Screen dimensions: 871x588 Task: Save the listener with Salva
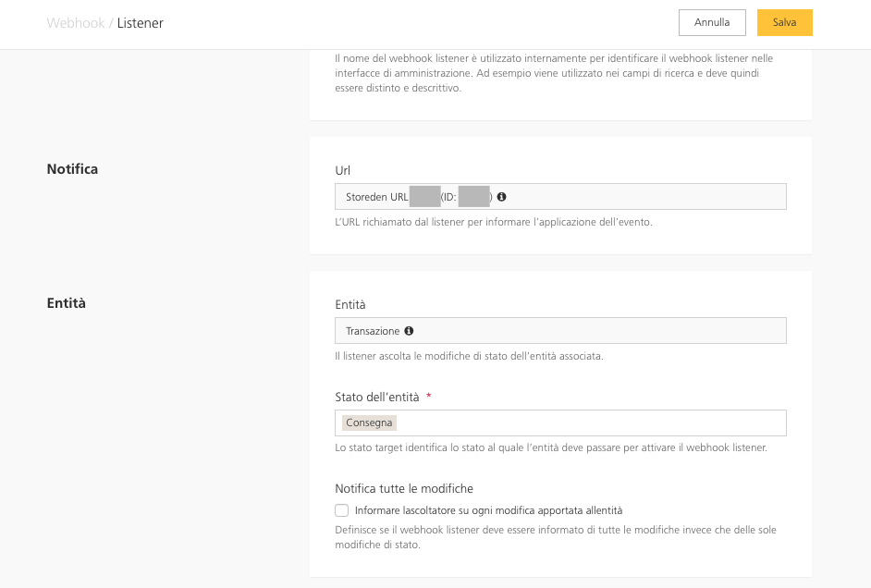pyautogui.click(x=784, y=22)
